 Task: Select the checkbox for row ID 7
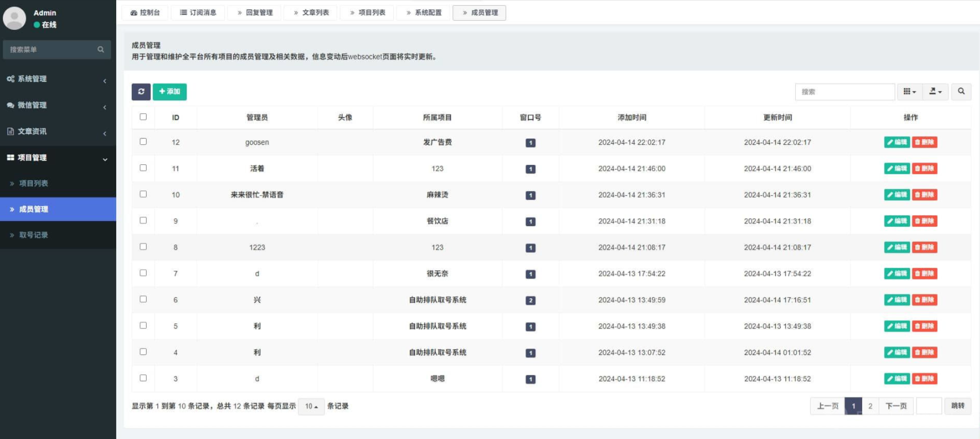click(143, 273)
